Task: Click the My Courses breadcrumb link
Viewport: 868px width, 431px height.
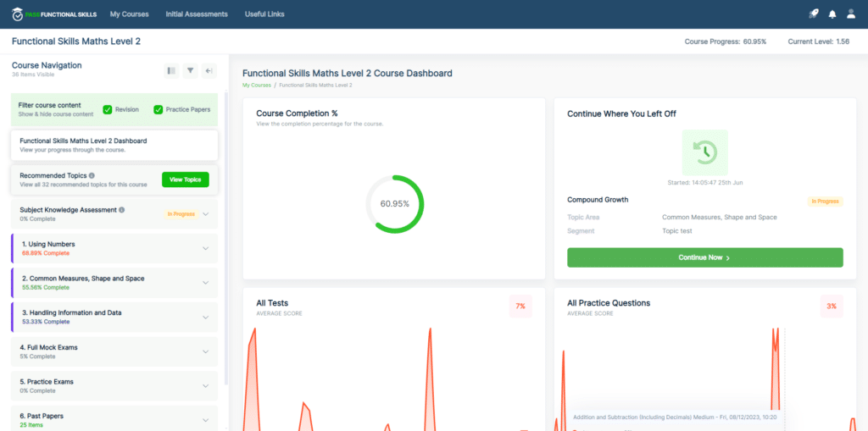Action: point(257,86)
